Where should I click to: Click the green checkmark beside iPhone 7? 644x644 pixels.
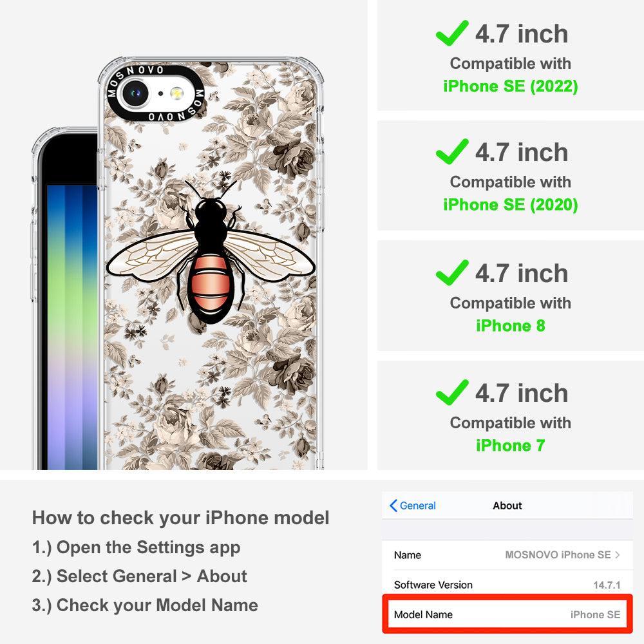[x=452, y=392]
